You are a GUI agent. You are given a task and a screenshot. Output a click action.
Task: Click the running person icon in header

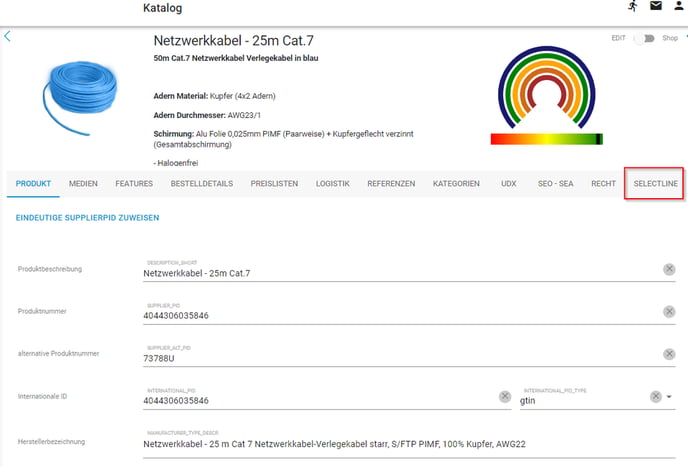tap(632, 7)
